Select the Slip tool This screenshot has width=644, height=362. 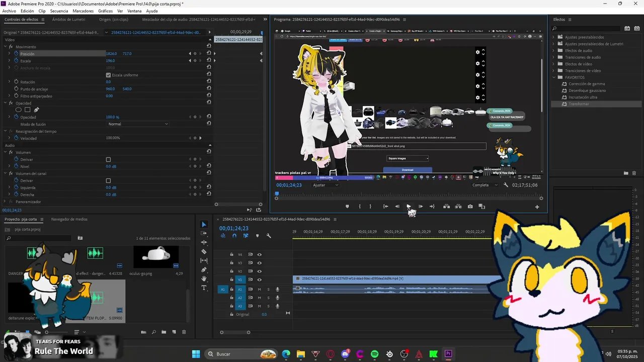pyautogui.click(x=204, y=260)
